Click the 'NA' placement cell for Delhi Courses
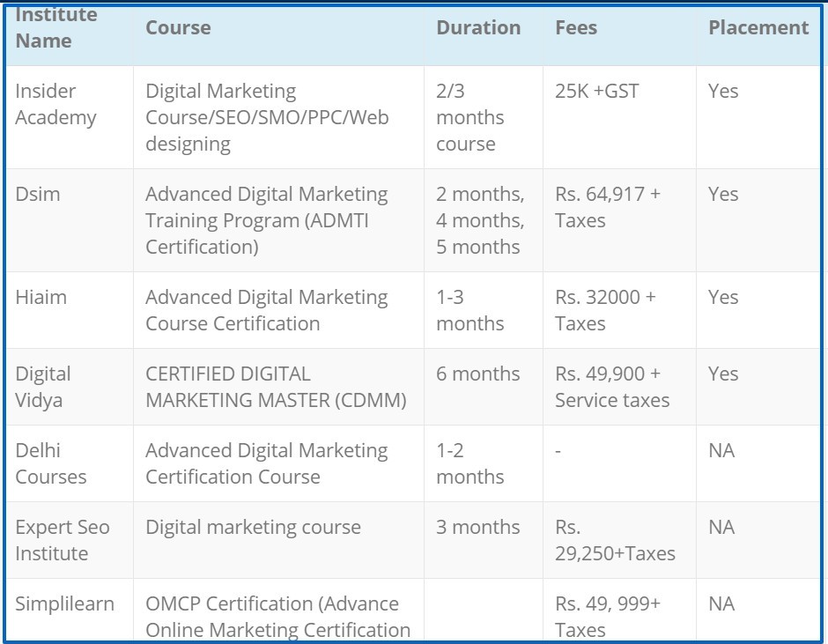The image size is (828, 644). pos(758,463)
